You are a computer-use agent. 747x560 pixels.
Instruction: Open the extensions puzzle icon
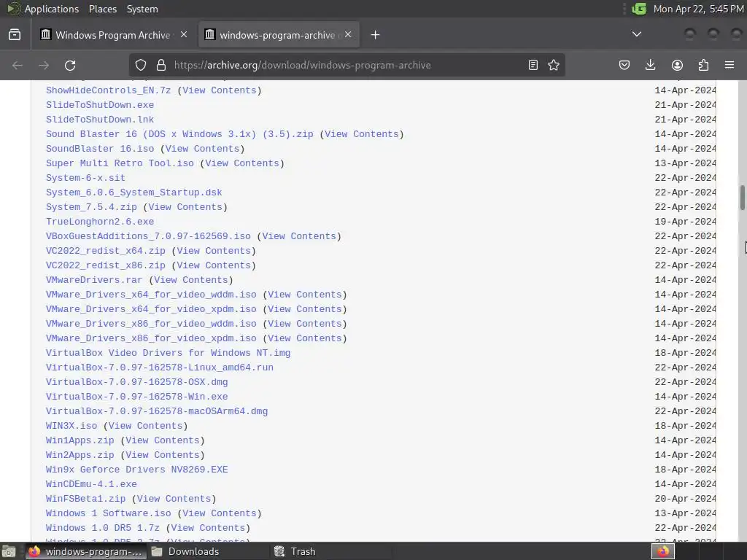(x=703, y=65)
